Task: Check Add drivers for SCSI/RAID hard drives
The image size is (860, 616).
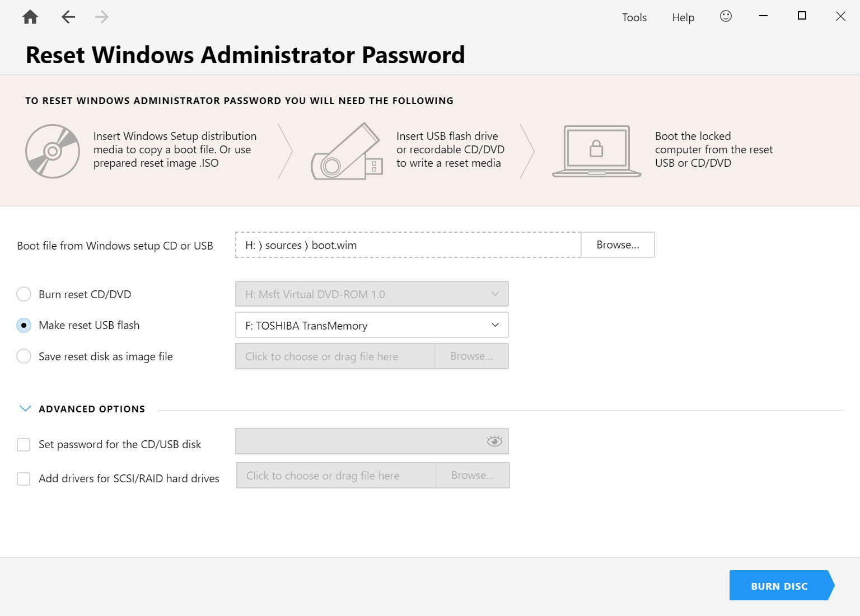Action: click(x=24, y=478)
